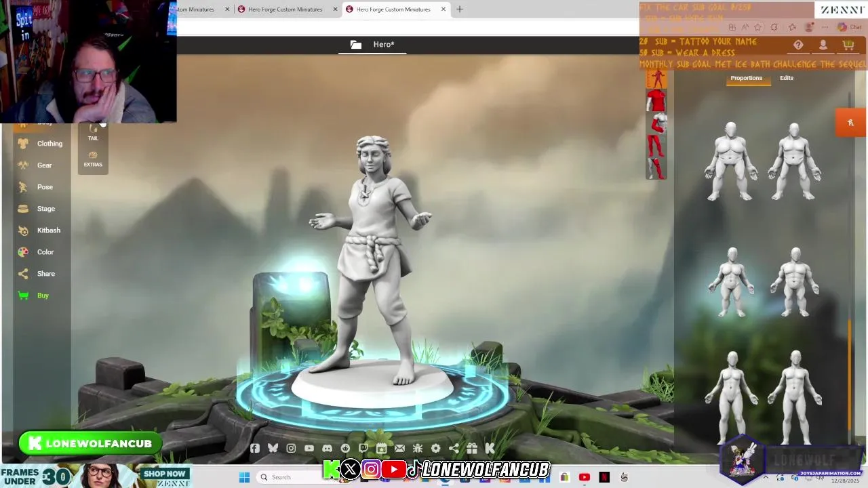Choose the slim masculine body thumbnail
Image resolution: width=868 pixels, height=488 pixels.
pyautogui.click(x=795, y=396)
